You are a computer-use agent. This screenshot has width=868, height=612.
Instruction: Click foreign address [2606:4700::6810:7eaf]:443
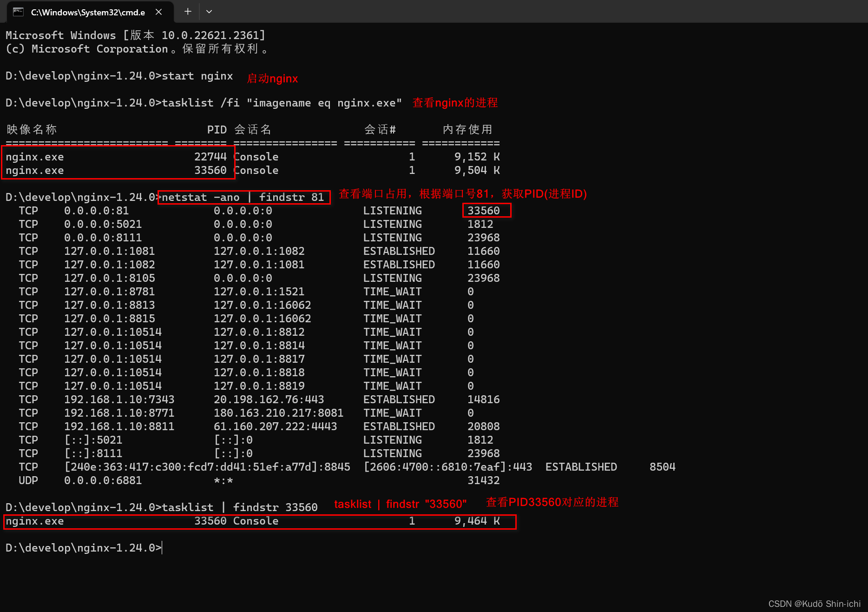pyautogui.click(x=447, y=467)
